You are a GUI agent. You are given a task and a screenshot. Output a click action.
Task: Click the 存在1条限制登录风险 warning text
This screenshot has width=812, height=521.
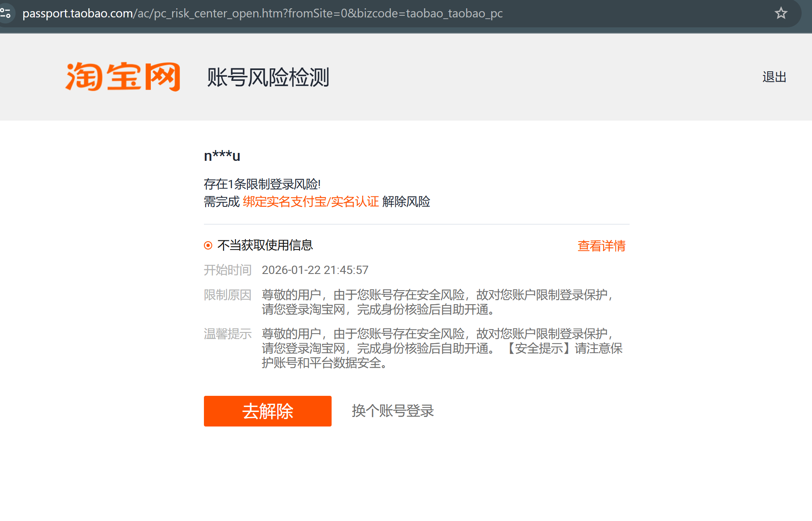(x=262, y=184)
